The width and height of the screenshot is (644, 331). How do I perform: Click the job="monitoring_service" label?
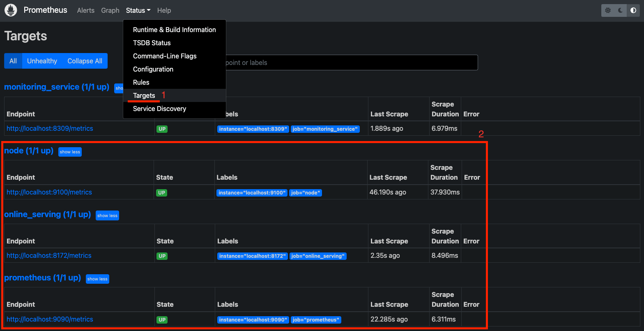tap(325, 129)
